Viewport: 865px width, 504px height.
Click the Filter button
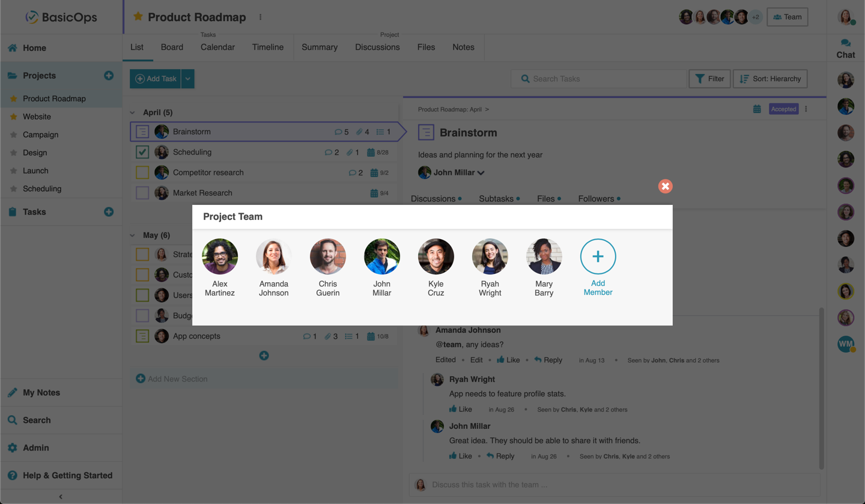(709, 79)
